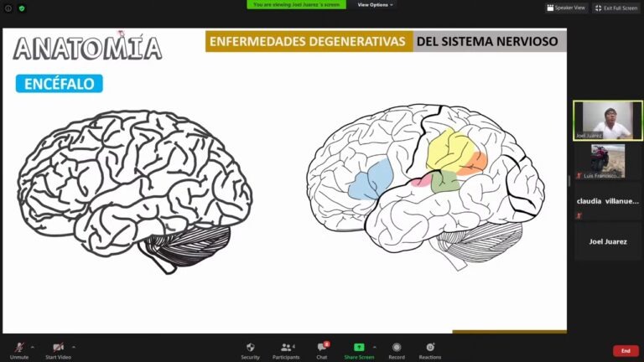Select the Joel Juarez name-only tile
This screenshot has width=644, height=362.
click(x=608, y=241)
